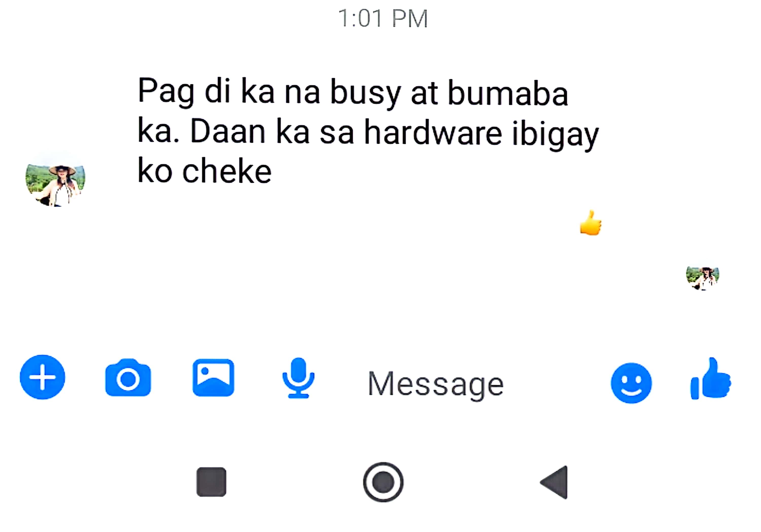Select the sent yellow thumbs-up emoji message
This screenshot has height=532, width=761.
591,223
